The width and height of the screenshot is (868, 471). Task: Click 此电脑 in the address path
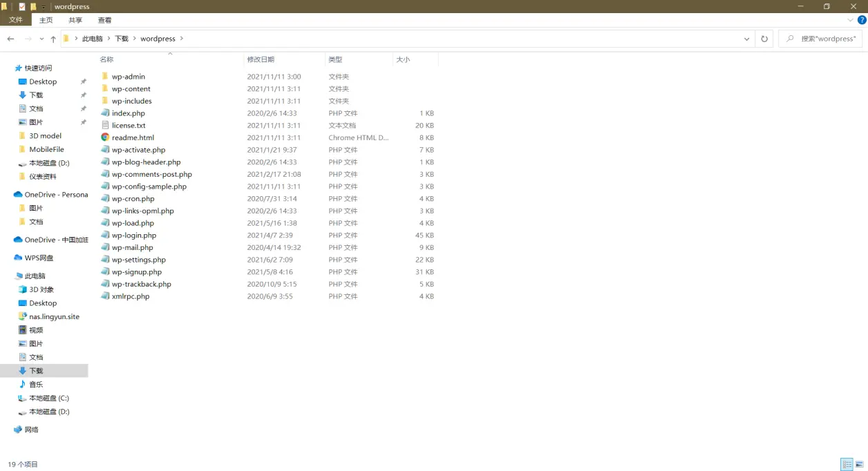(91, 39)
